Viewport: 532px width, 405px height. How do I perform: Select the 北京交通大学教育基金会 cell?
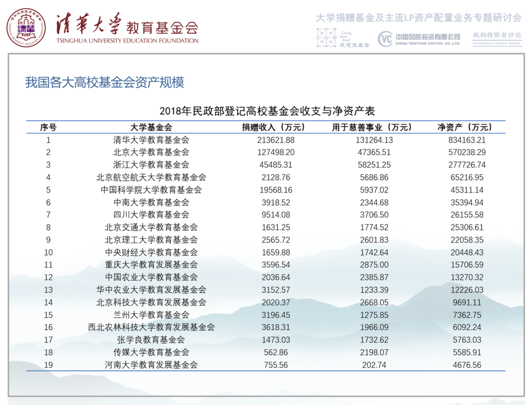click(x=151, y=227)
